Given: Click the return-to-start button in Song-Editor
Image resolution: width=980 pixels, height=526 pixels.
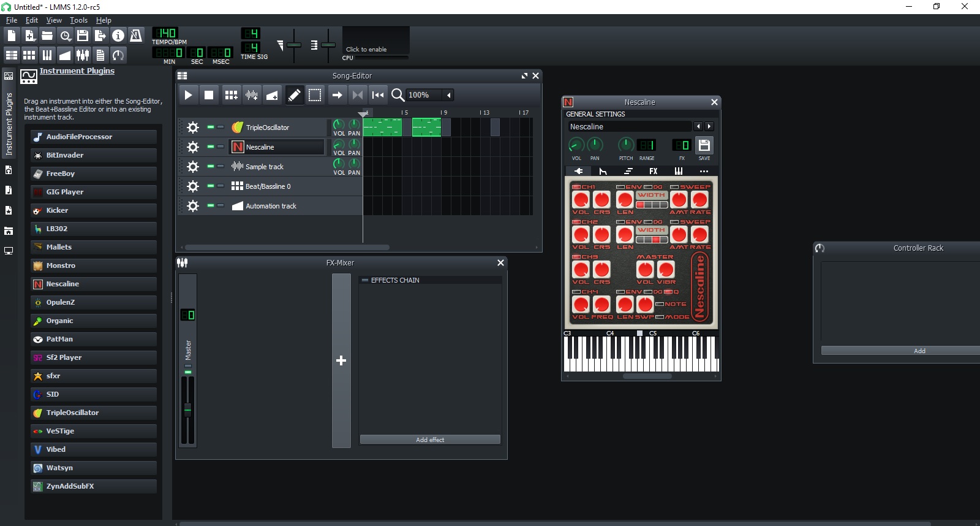Looking at the screenshot, I should [378, 95].
